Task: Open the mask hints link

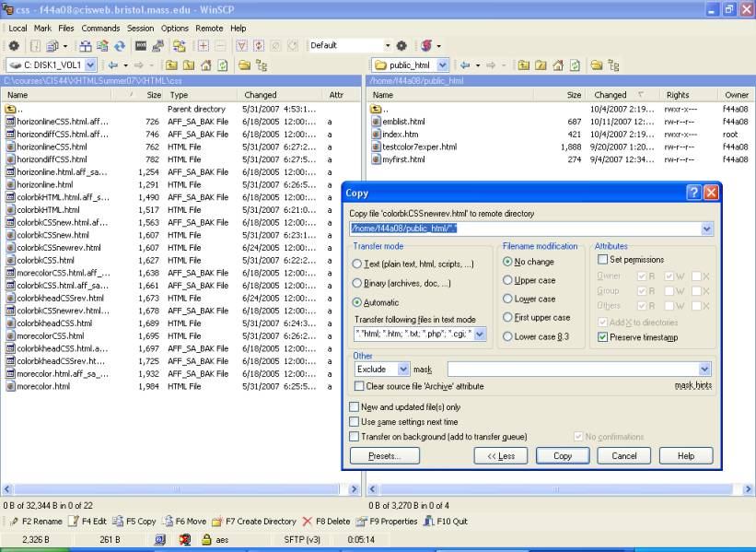Action: pyautogui.click(x=693, y=385)
